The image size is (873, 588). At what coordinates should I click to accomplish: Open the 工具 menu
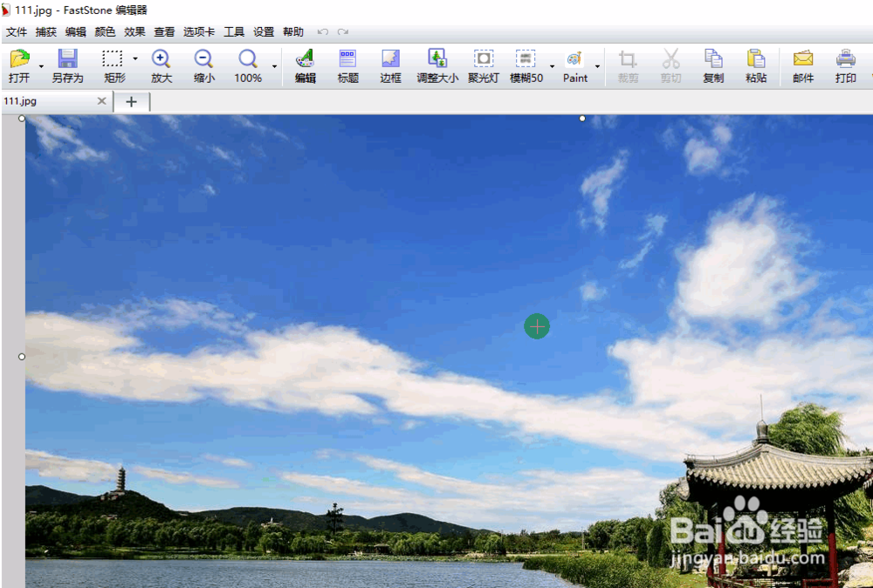point(234,31)
